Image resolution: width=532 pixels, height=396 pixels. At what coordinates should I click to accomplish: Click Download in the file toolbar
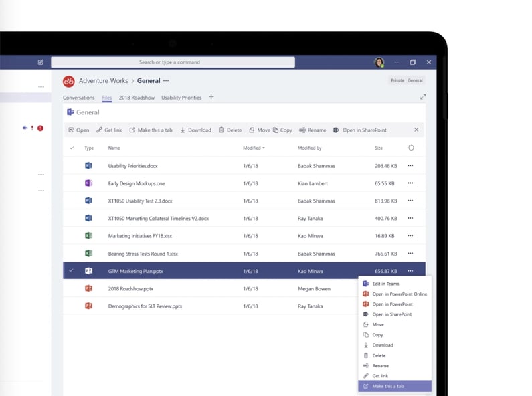195,130
